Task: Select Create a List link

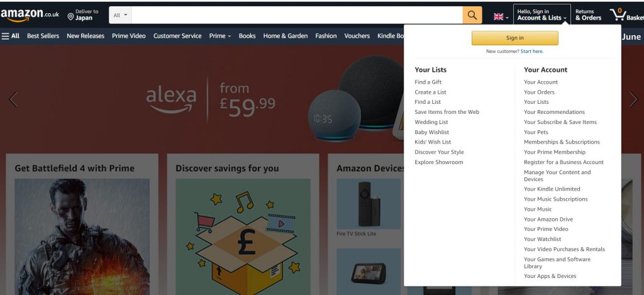Action: point(430,92)
